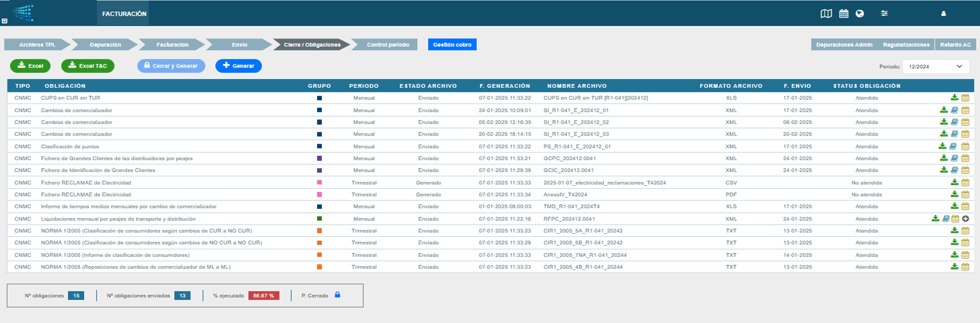Image resolution: width=980 pixels, height=323 pixels.
Task: Open calendar icon for AnexoIV_T42024 row
Action: pos(965,194)
